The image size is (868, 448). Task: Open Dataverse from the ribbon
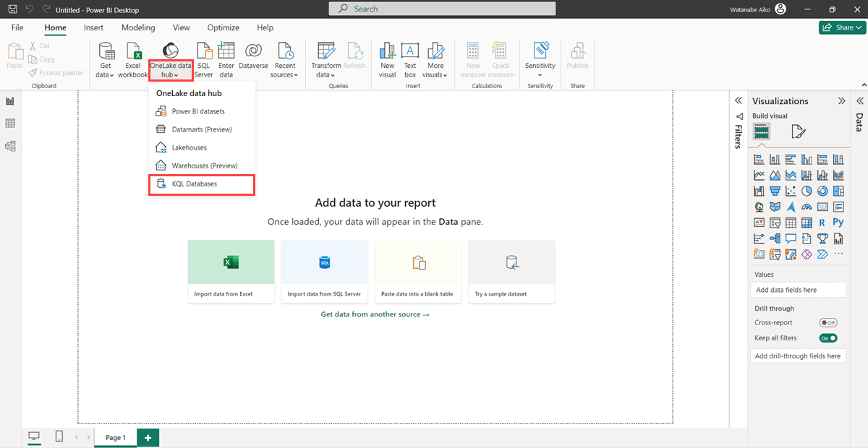pos(253,58)
